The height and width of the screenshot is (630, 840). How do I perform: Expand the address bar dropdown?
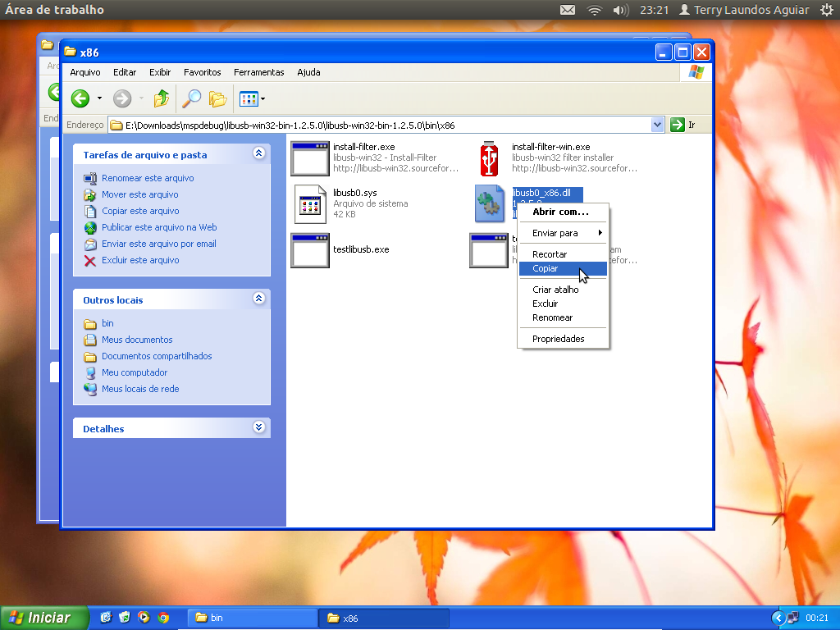tap(657, 125)
